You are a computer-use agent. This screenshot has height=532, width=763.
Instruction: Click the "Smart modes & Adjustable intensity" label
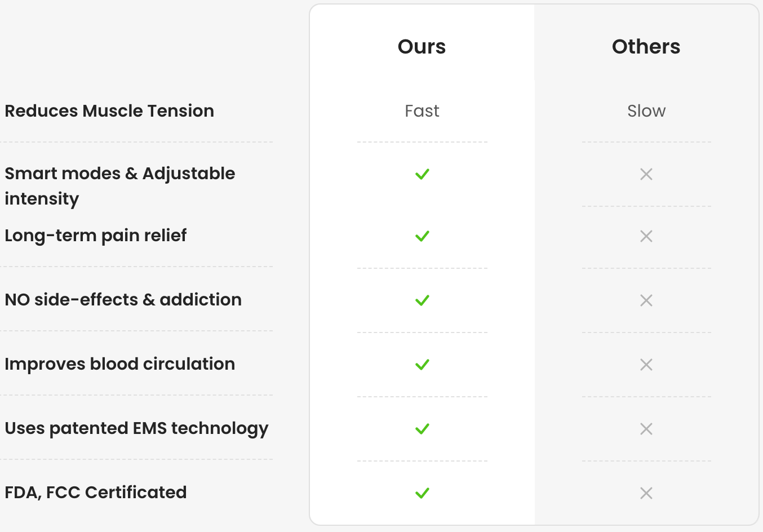tap(119, 185)
